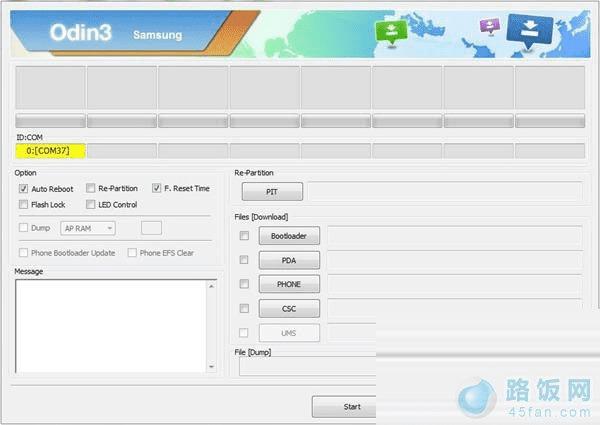This screenshot has height=425, width=600.
Task: Click the Bootloader file path field
Action: click(455, 236)
